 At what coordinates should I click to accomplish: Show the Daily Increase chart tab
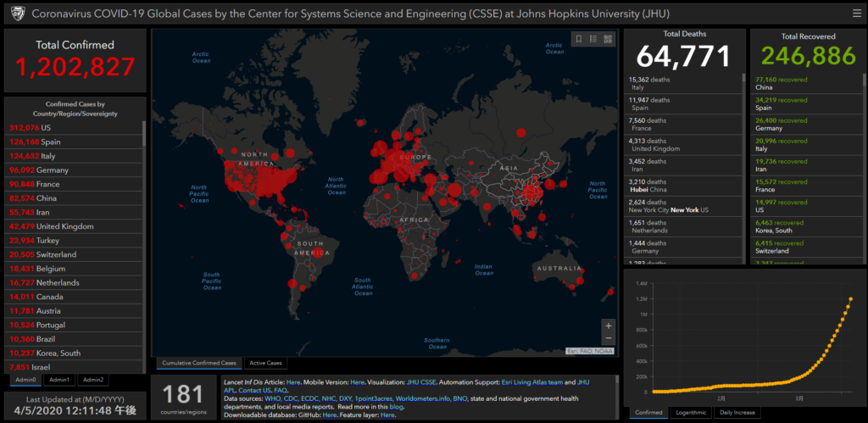pyautogui.click(x=737, y=413)
